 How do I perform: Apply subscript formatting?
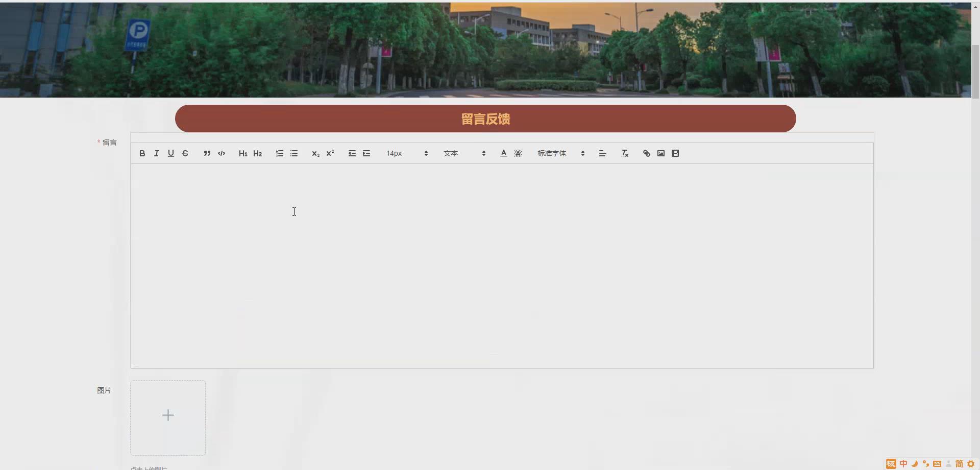pyautogui.click(x=315, y=153)
